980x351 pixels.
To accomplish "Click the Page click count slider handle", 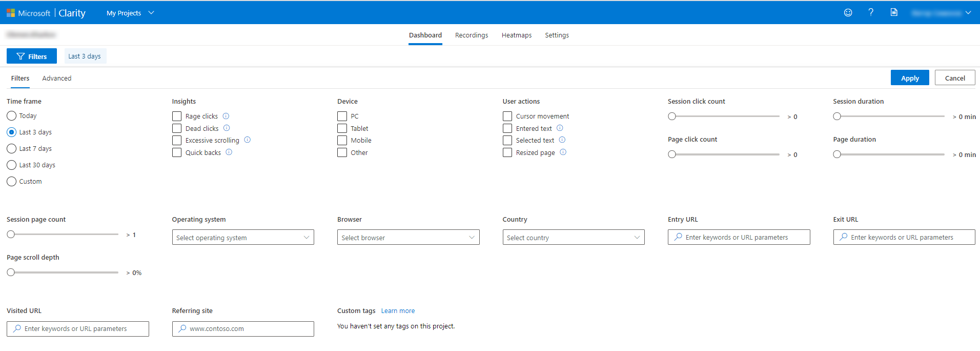I will point(672,154).
